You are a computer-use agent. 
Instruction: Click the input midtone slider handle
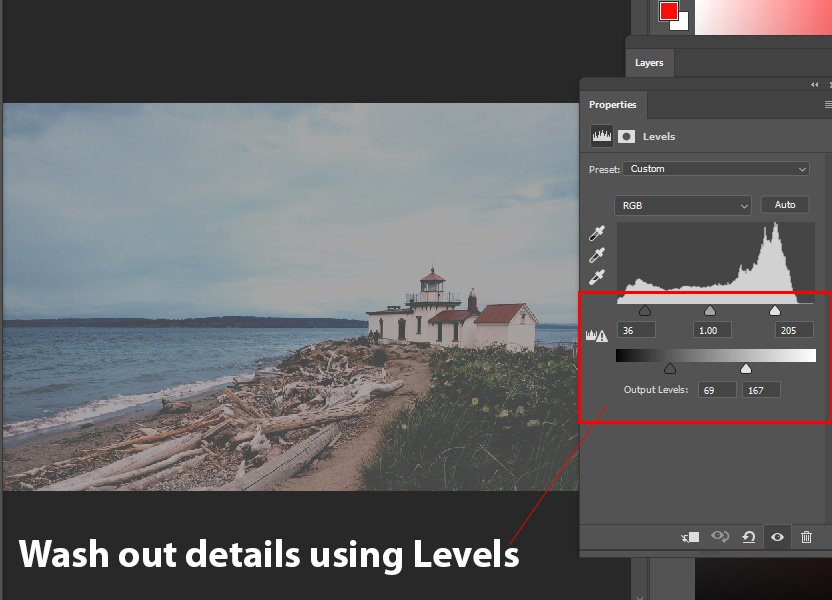point(710,311)
